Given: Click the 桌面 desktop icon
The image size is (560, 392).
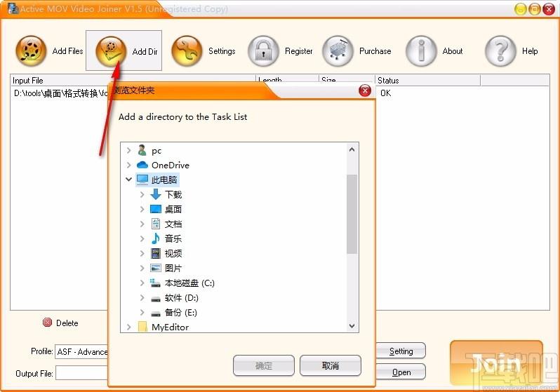Looking at the screenshot, I should coord(155,209).
